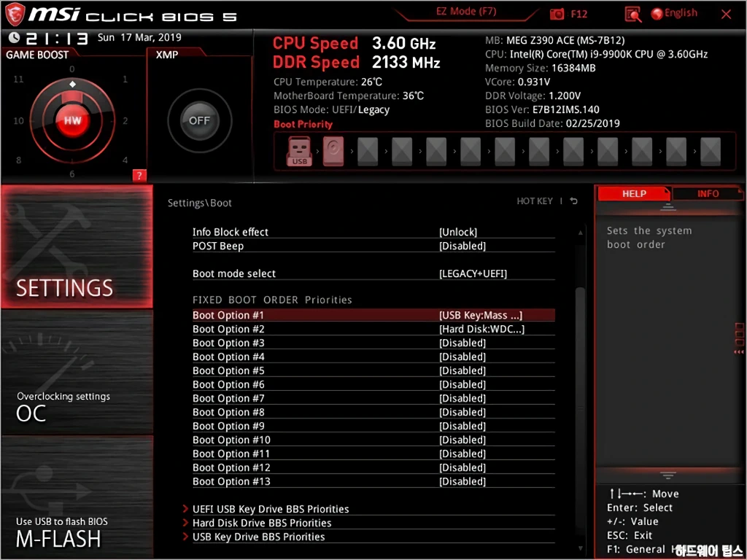The image size is (747, 560).
Task: Close the BIOS with the X button
Action: point(726,15)
